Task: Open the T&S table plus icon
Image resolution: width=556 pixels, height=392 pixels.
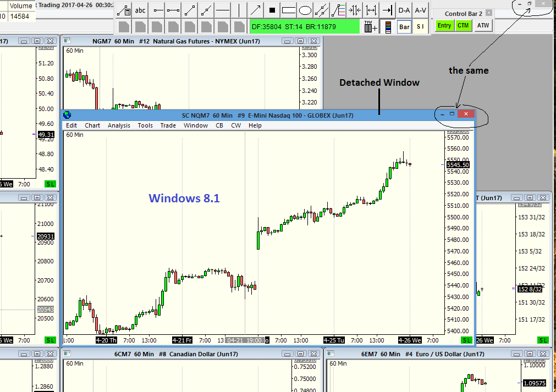Action: [370, 26]
